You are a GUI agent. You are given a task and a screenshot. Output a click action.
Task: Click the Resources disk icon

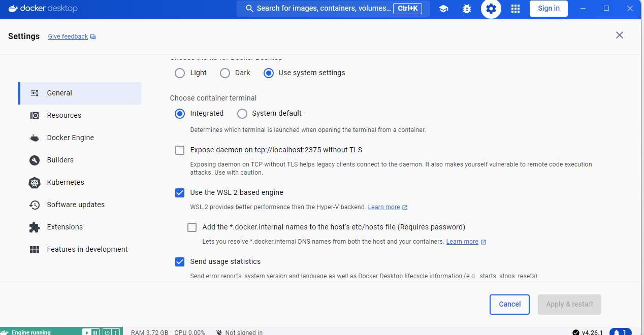(35, 115)
